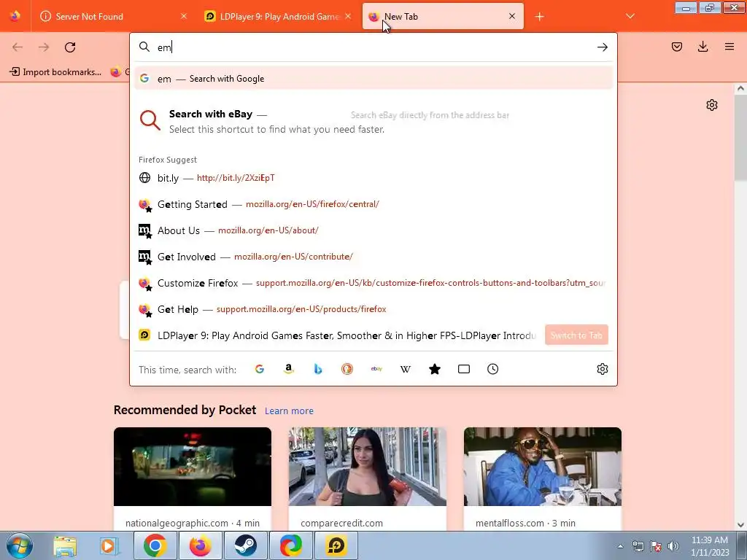Click the volume speaker tray icon
Screen dimensions: 747x560
pyautogui.click(x=673, y=546)
